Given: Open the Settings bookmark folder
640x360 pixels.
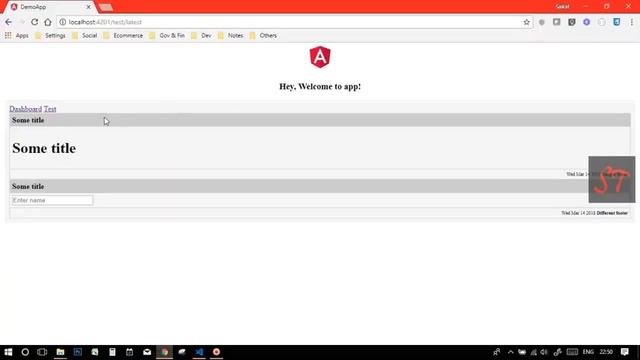Looking at the screenshot, I should coord(50,36).
